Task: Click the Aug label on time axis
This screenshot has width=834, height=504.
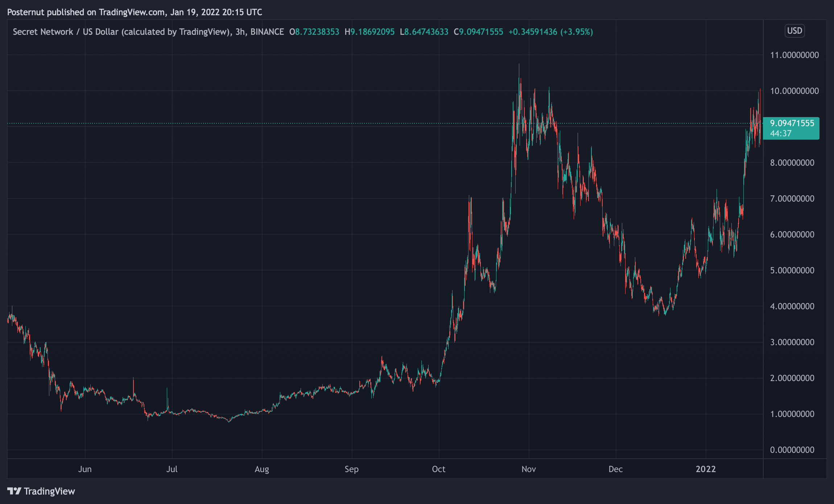Action: tap(261, 469)
